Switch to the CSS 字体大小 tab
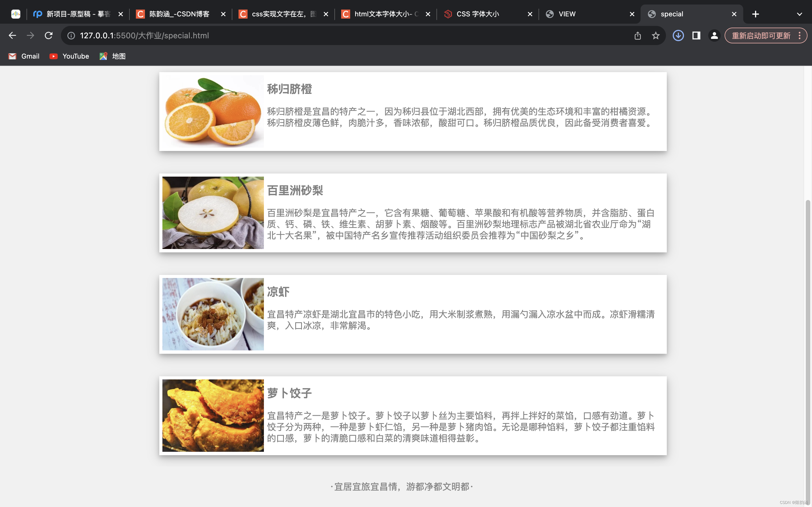This screenshot has width=812, height=507. tap(478, 14)
